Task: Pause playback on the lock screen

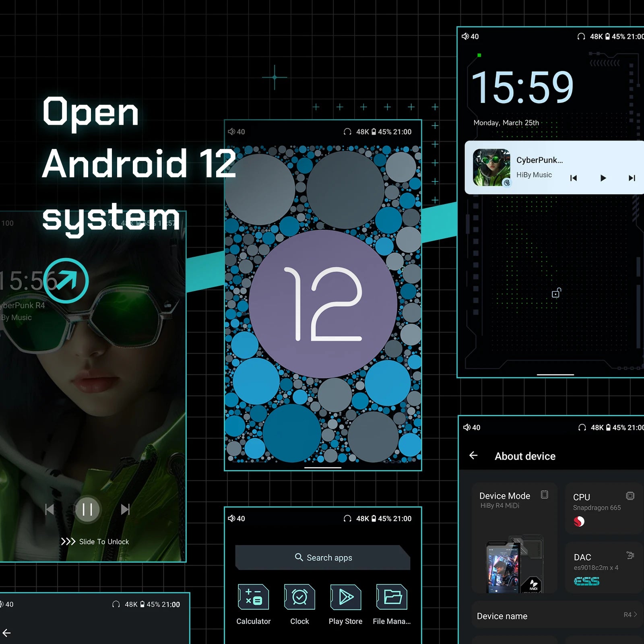Action: coord(87,510)
